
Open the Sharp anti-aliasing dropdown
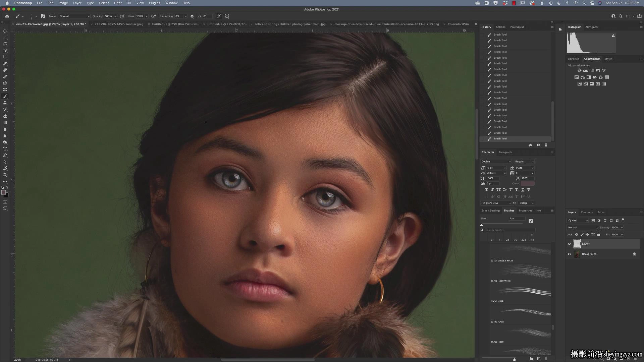pyautogui.click(x=526, y=203)
